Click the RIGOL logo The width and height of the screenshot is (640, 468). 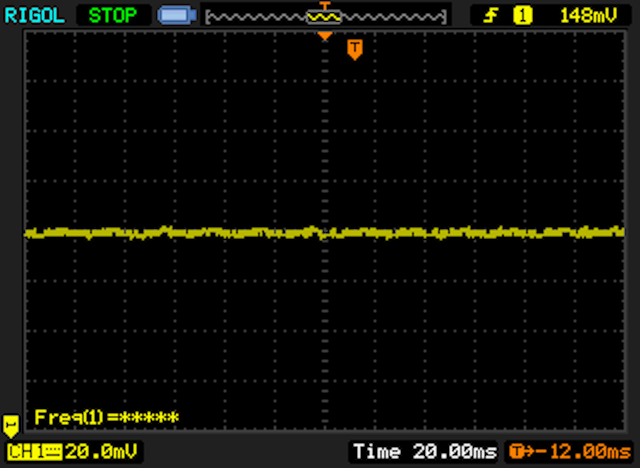coord(34,15)
